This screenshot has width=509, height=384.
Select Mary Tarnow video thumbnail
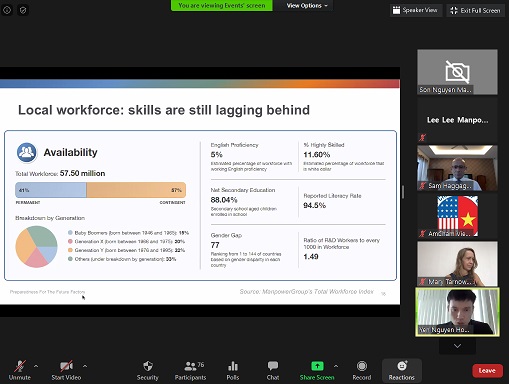tap(457, 264)
